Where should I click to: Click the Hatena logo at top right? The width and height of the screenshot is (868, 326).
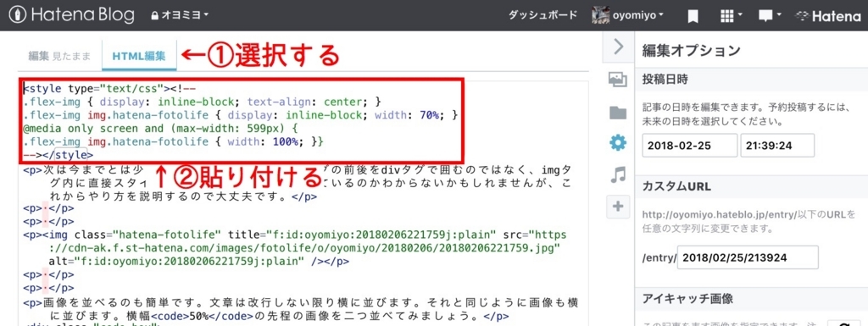[827, 16]
